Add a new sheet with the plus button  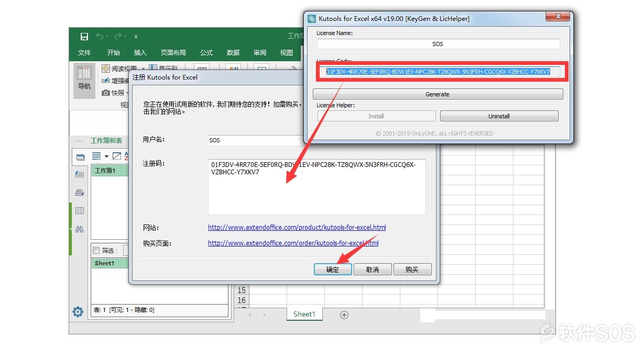[344, 315]
